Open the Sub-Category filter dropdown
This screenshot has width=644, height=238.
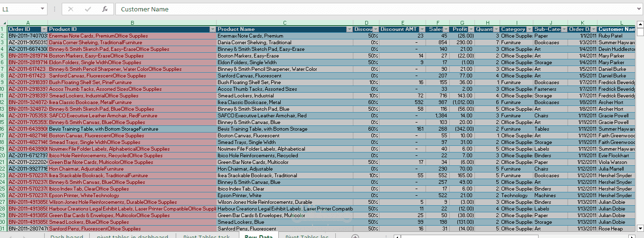pos(564,29)
